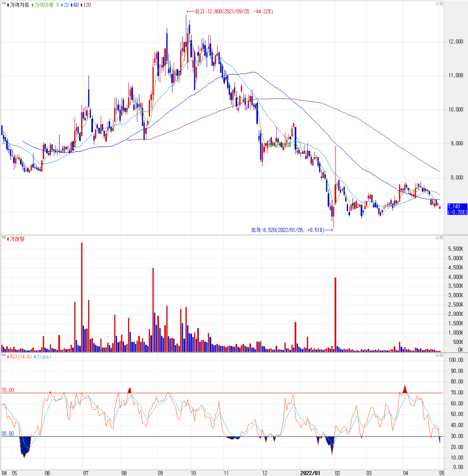Select the 가격차트 legend label
Screen dimensions: 468x476
coord(18,5)
